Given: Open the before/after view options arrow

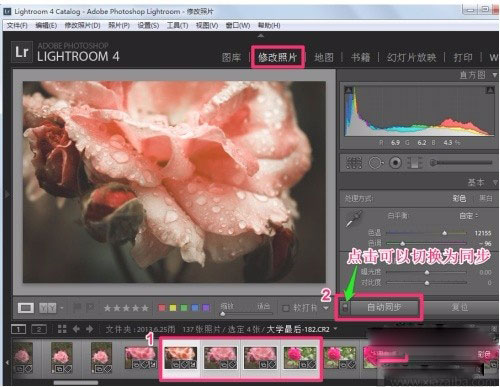Looking at the screenshot, I should [62, 308].
